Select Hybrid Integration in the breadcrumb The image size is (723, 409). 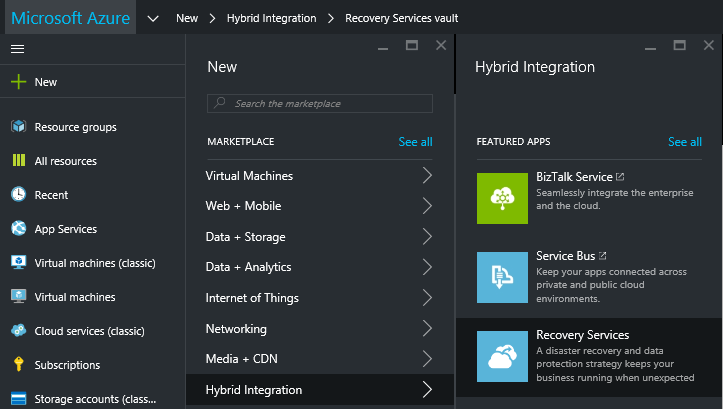point(272,18)
